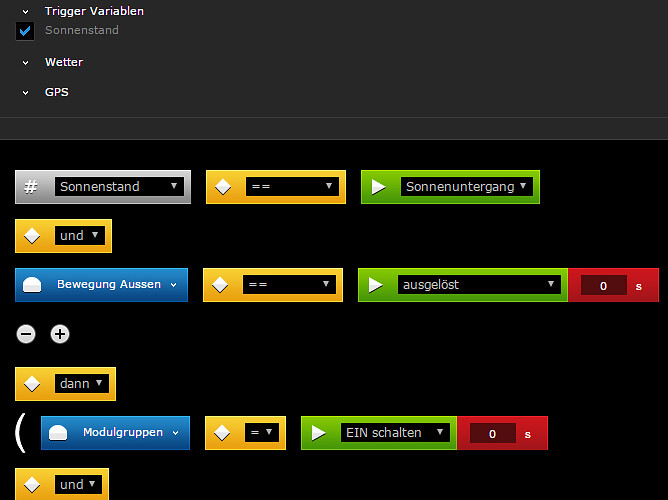668x500 pixels.
Task: Edit seconds delay field next to EIN schalten
Action: coord(492,434)
